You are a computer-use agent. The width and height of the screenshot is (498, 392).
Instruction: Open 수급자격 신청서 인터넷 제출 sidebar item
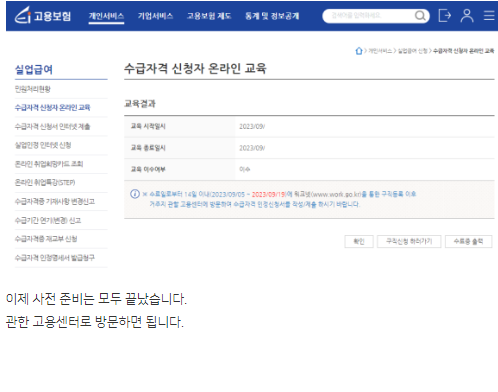pyautogui.click(x=52, y=126)
